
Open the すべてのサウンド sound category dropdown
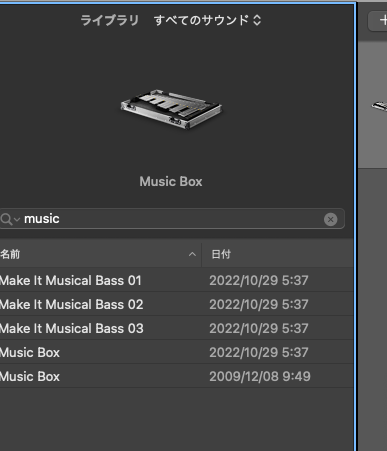(x=207, y=20)
